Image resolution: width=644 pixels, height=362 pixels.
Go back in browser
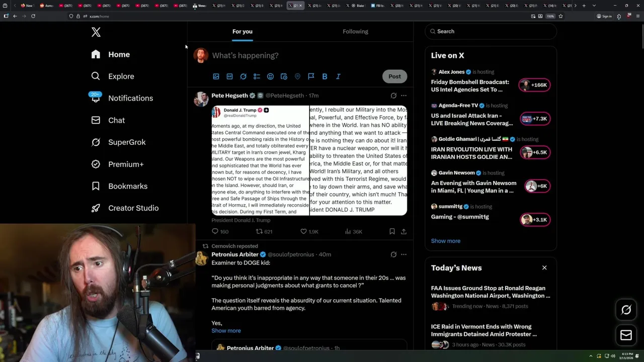[x=15, y=16]
